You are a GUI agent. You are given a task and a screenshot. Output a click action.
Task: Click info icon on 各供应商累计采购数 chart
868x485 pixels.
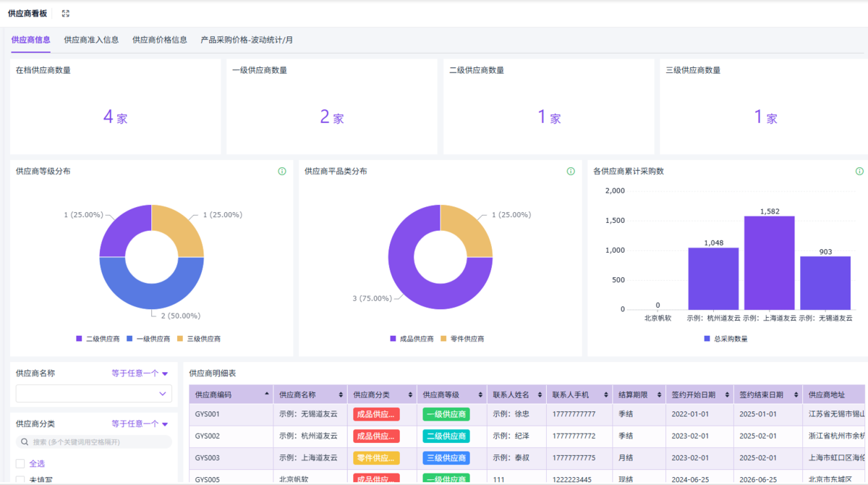point(859,172)
